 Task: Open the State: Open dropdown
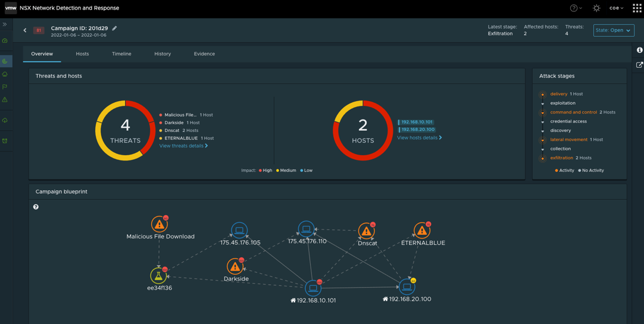614,30
